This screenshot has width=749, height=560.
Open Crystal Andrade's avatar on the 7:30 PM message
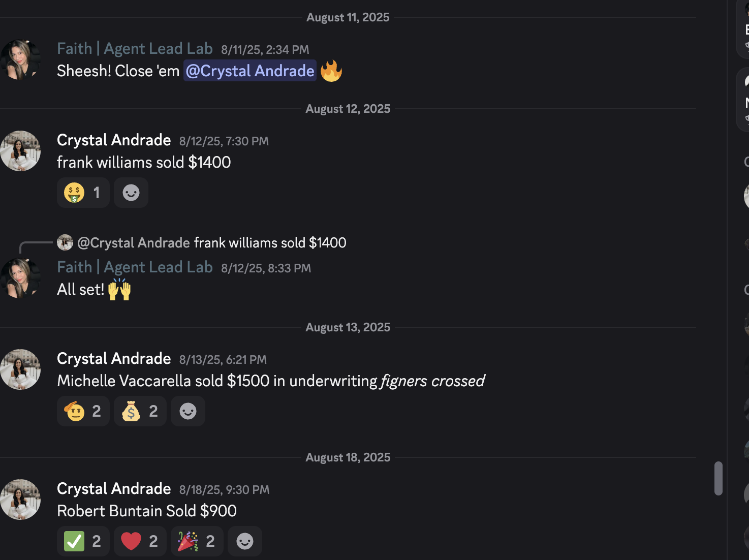click(20, 151)
